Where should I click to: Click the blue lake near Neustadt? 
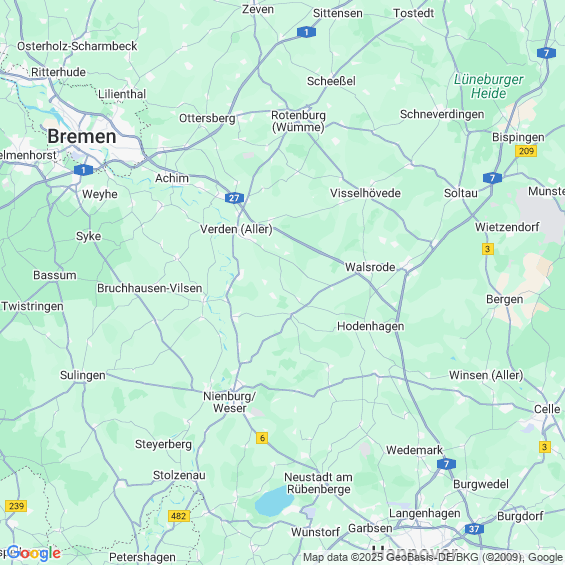tap(274, 501)
